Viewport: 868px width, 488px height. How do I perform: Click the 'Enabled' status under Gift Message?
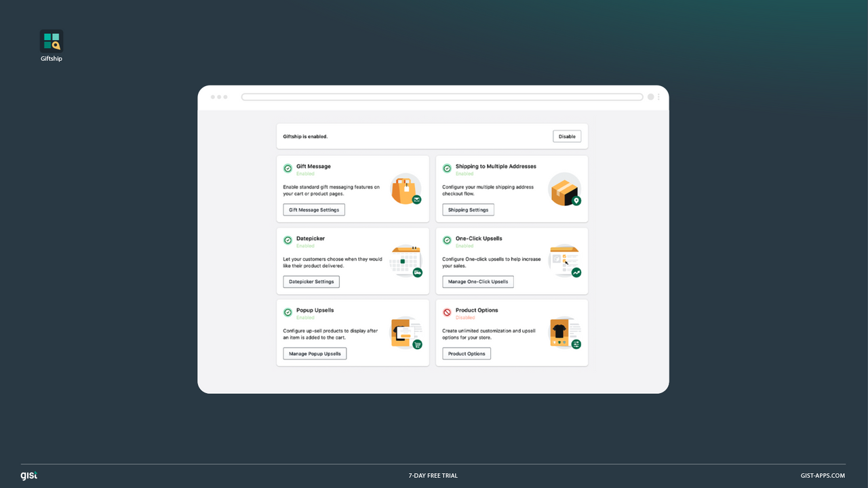[305, 174]
